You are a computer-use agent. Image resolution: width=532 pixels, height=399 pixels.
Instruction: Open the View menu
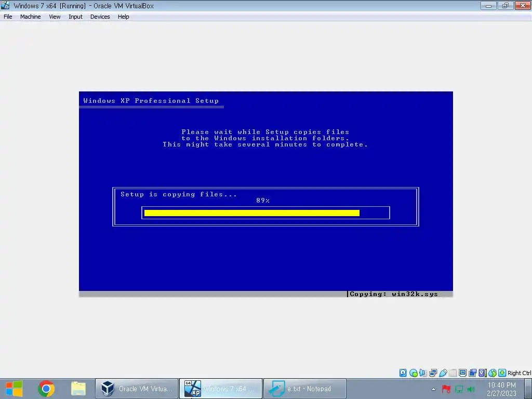(55, 17)
